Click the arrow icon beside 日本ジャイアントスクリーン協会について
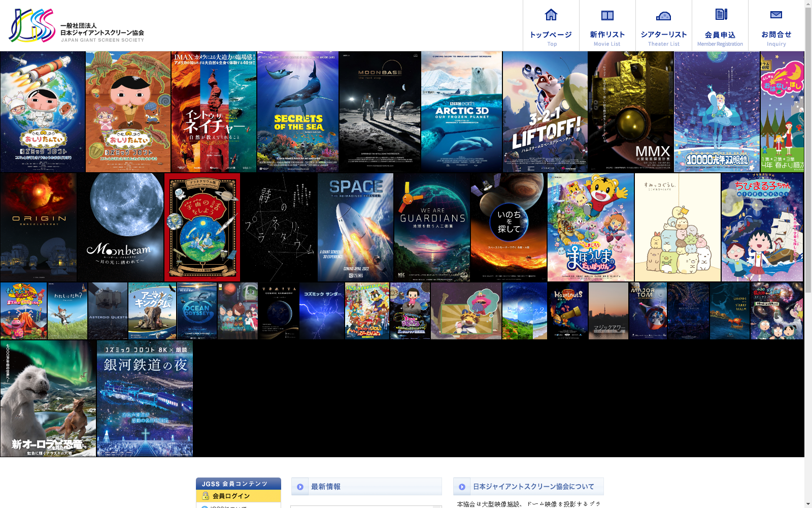 tap(462, 487)
